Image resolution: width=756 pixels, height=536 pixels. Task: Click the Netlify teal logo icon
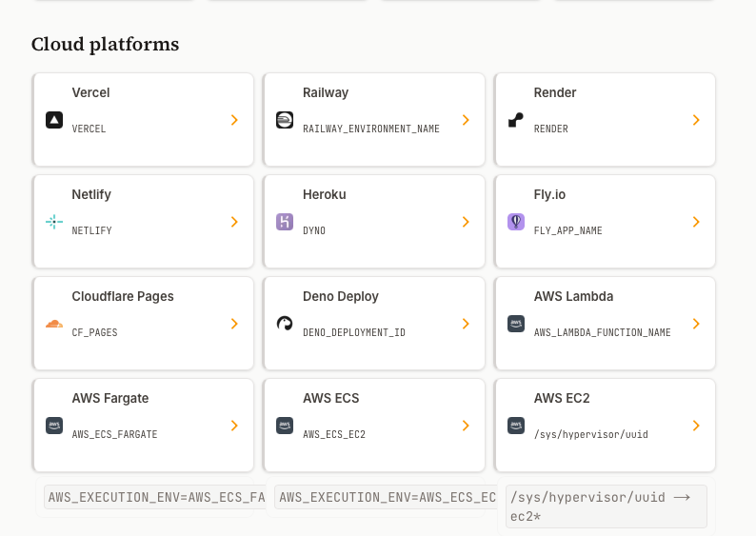[54, 222]
